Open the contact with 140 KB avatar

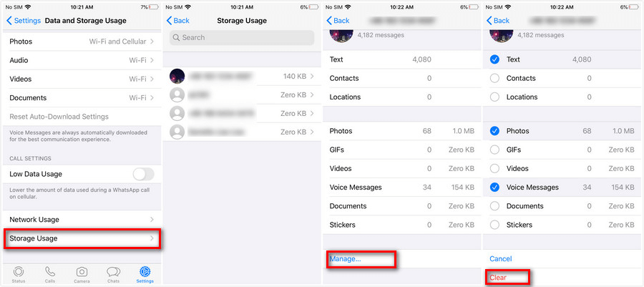coord(177,76)
